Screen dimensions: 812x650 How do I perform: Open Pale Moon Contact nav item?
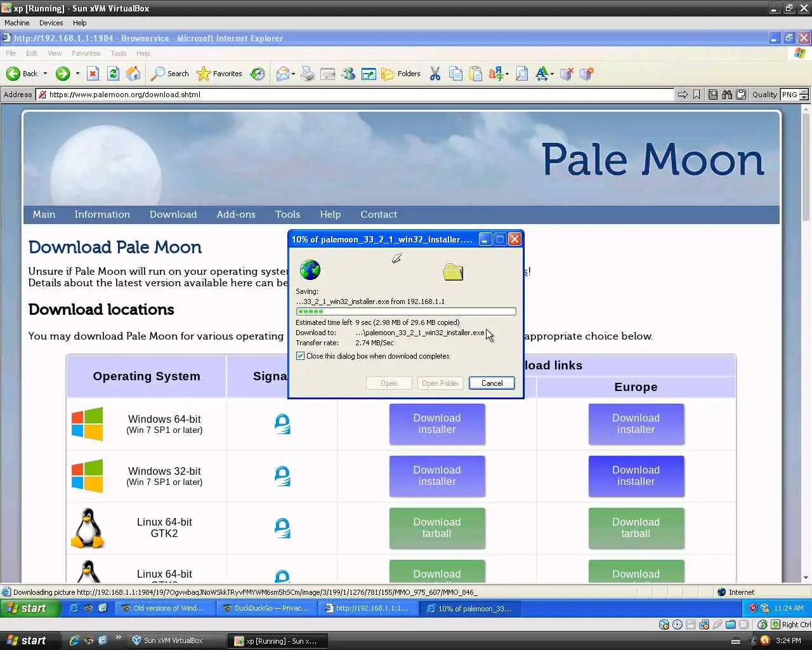click(x=379, y=215)
